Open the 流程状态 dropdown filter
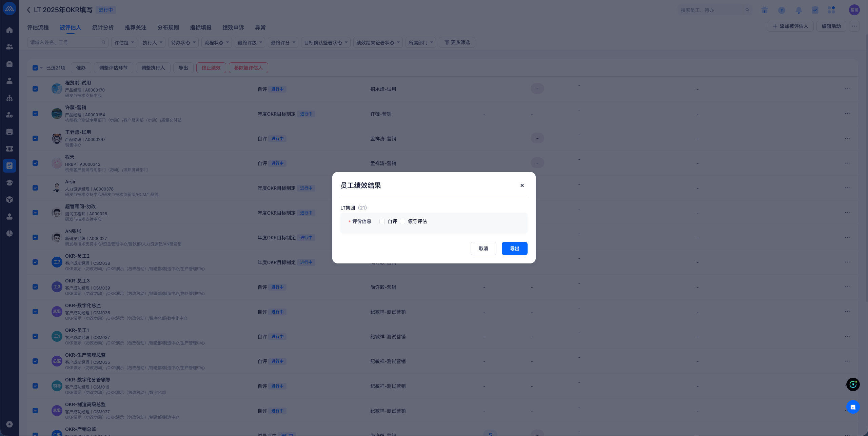868x436 pixels. pyautogui.click(x=216, y=42)
